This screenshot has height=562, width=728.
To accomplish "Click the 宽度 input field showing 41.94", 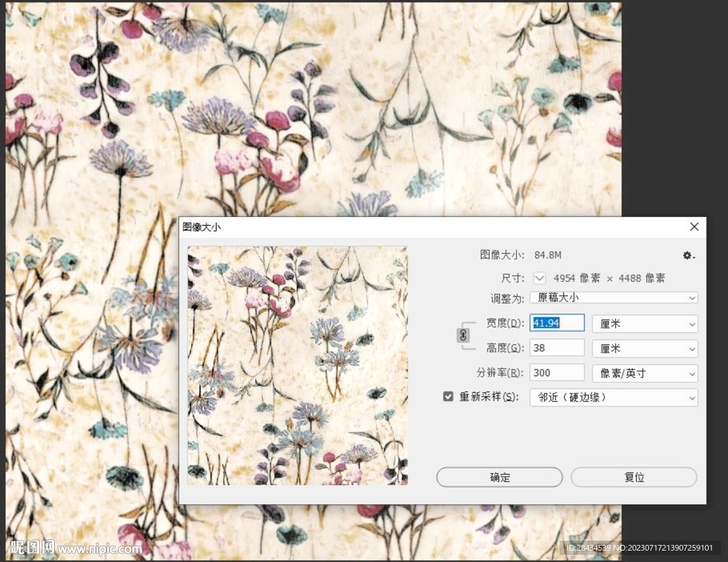I will coord(557,323).
